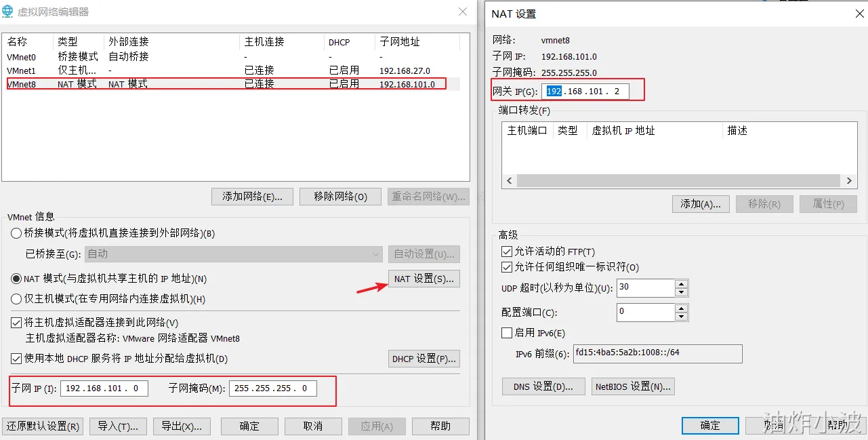
Task: Click the 导出(X)... button
Action: point(182,426)
